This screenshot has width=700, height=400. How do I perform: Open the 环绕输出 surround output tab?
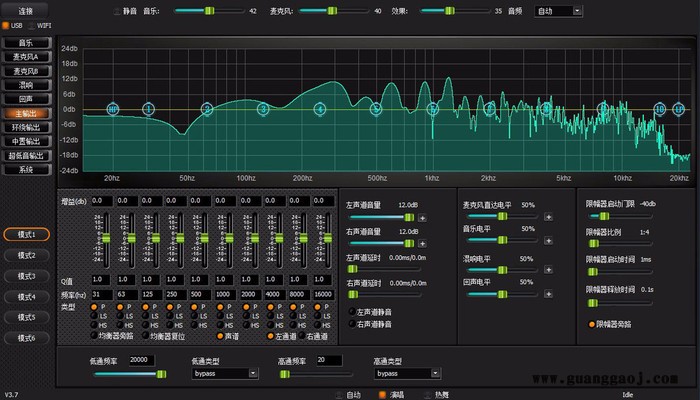(26, 127)
